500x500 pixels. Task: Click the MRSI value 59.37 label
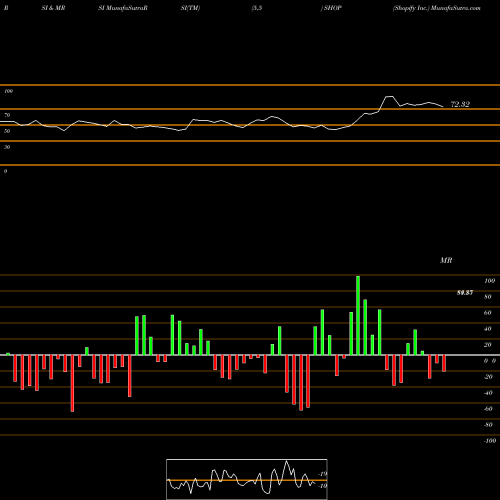(x=465, y=293)
